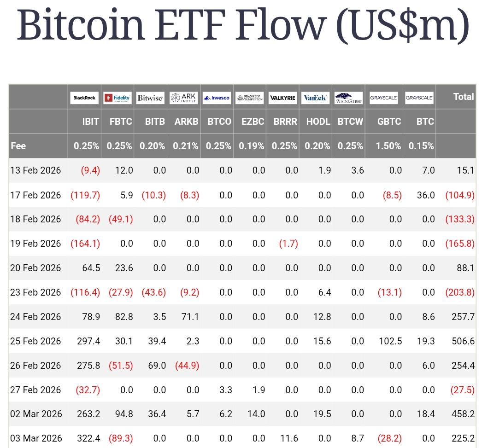This screenshot has height=448, width=482.
Task: Click the Grayscale logo above BTC
Action: (419, 98)
